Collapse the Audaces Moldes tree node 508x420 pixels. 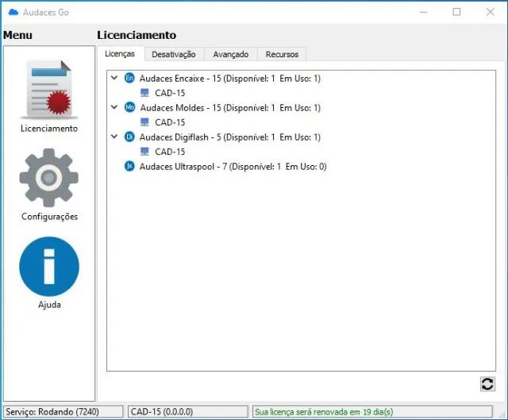115,108
